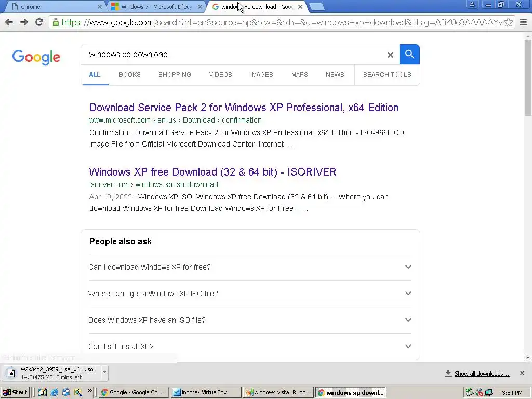Open Chrome hamburger menu
This screenshot has height=399, width=532.
[x=524, y=22]
